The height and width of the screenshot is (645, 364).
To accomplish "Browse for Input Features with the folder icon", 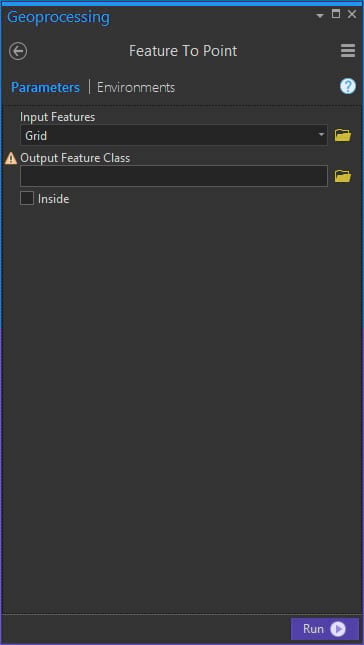I will coord(343,135).
